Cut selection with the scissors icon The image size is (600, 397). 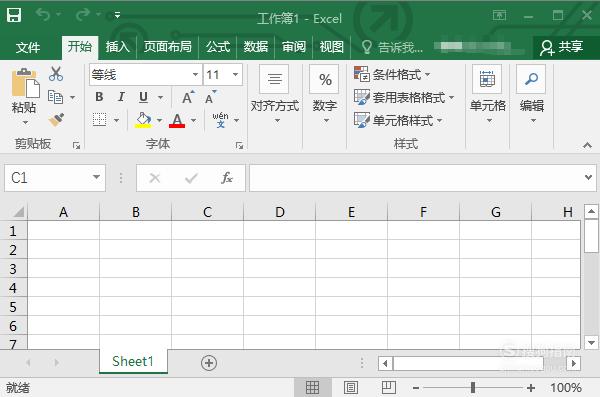(56, 74)
